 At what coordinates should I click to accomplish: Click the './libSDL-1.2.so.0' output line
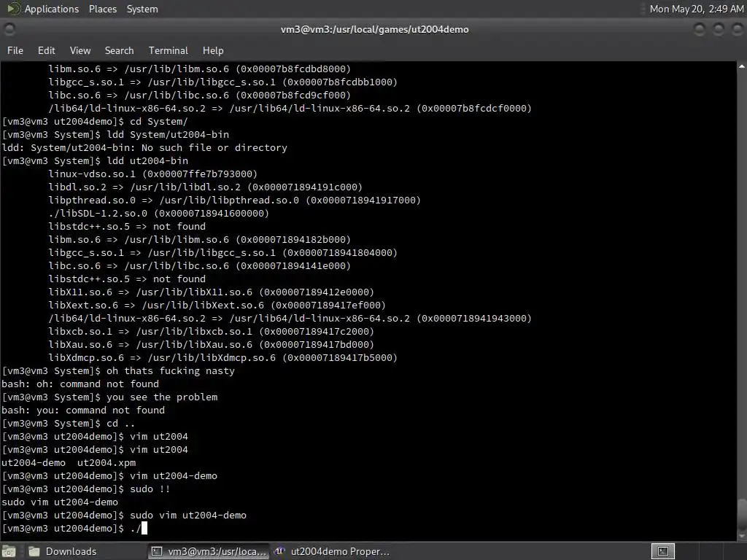click(158, 214)
